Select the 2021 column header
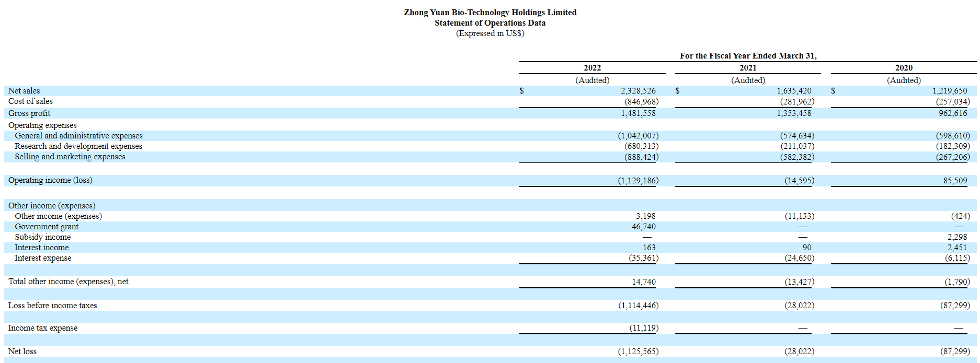Image resolution: width=980 pixels, height=363 pixels. (748, 68)
